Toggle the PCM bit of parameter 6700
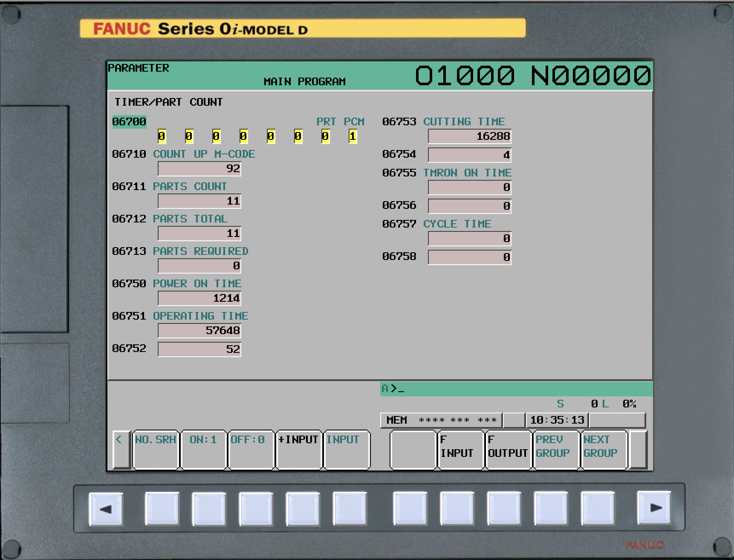 352,137
